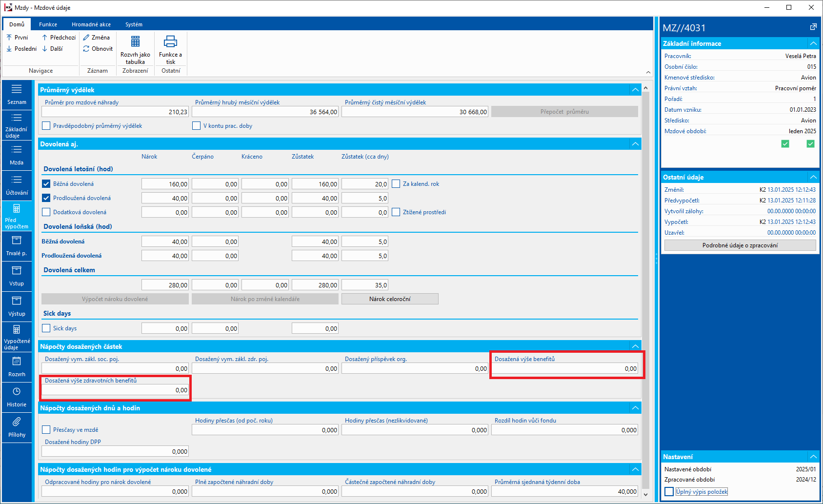
Task: Click the Mzdy application icon in title bar
Action: point(8,7)
